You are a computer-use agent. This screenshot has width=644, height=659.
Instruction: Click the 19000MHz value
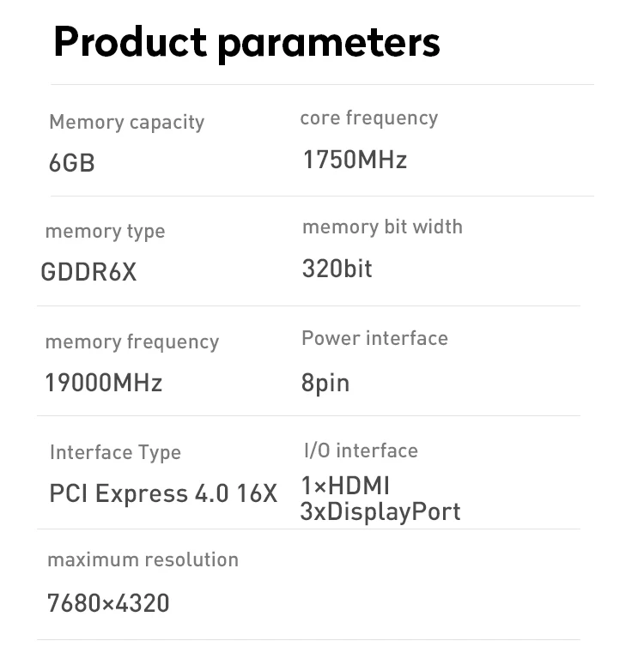104,383
